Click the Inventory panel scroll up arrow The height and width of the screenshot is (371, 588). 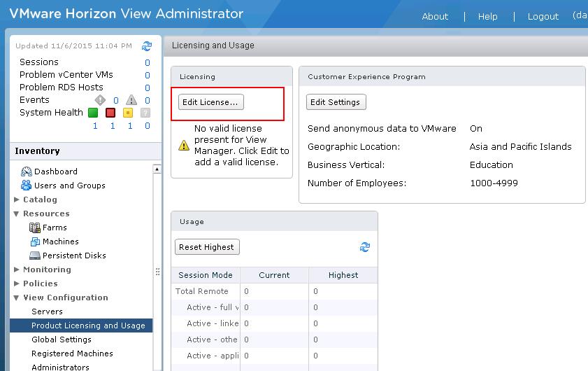157,169
